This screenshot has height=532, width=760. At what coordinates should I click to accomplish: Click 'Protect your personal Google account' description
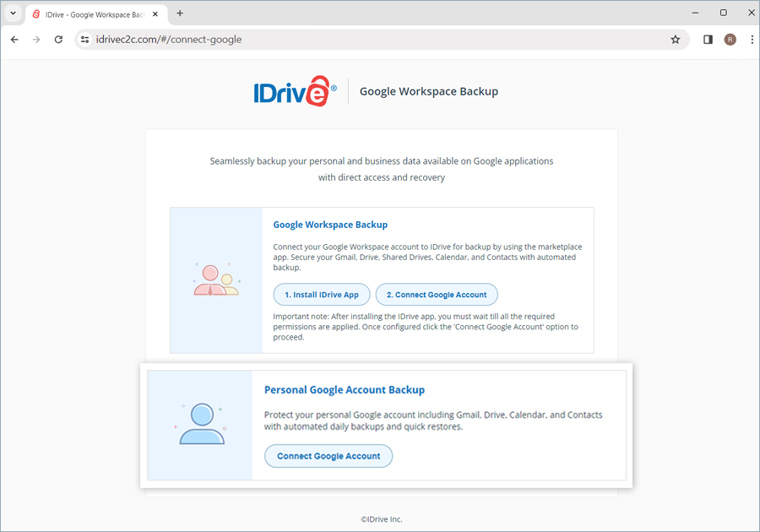coord(433,421)
